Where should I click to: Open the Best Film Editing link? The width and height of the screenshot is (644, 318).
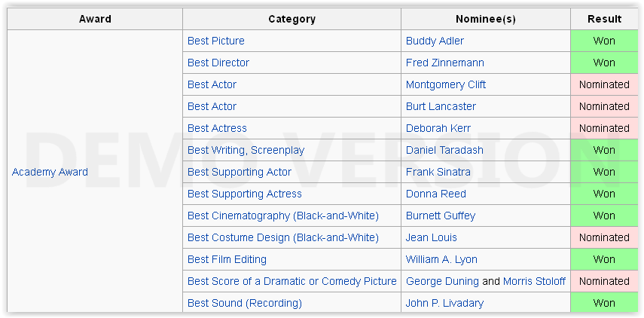227,259
